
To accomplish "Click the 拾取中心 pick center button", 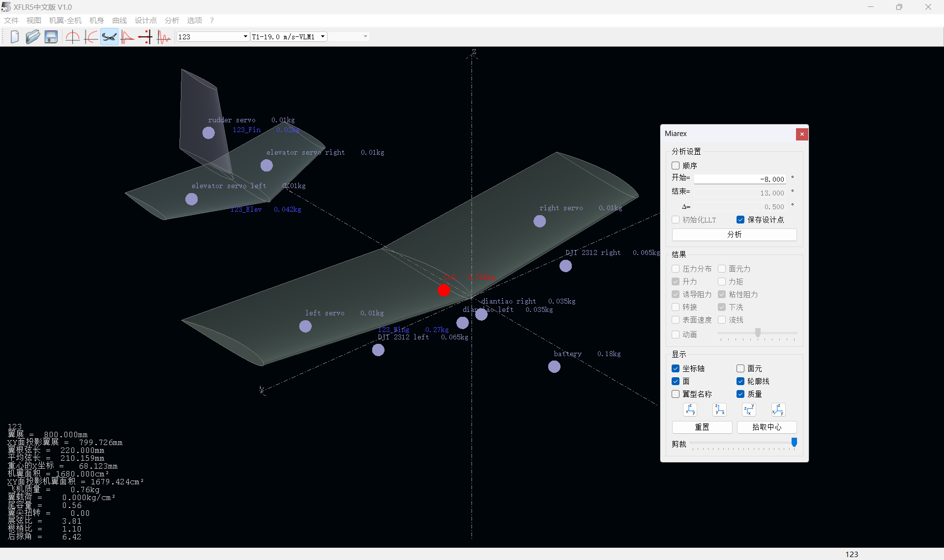I will click(x=767, y=427).
